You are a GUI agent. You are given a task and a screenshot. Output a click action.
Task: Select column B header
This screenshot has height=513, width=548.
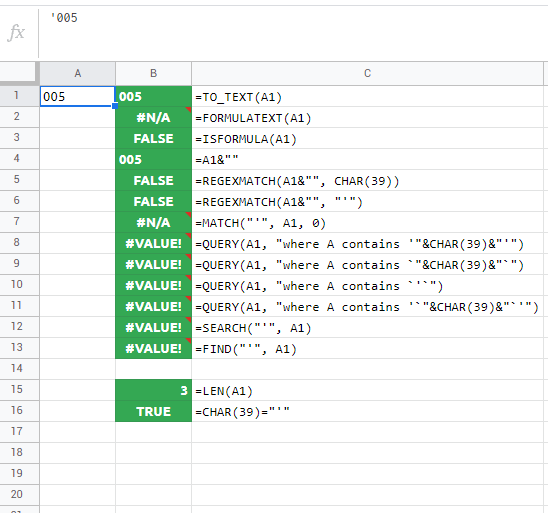point(153,73)
